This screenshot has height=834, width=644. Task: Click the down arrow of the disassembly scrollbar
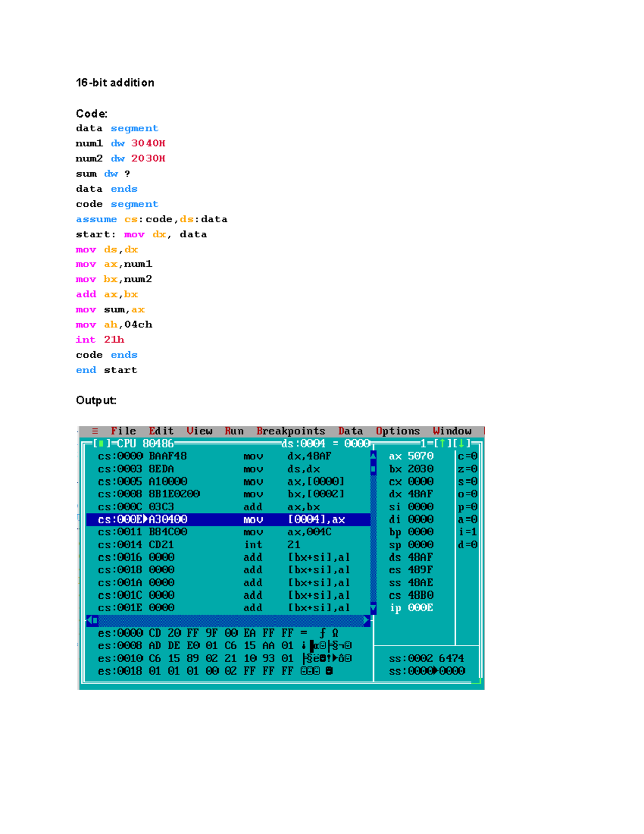click(x=374, y=607)
